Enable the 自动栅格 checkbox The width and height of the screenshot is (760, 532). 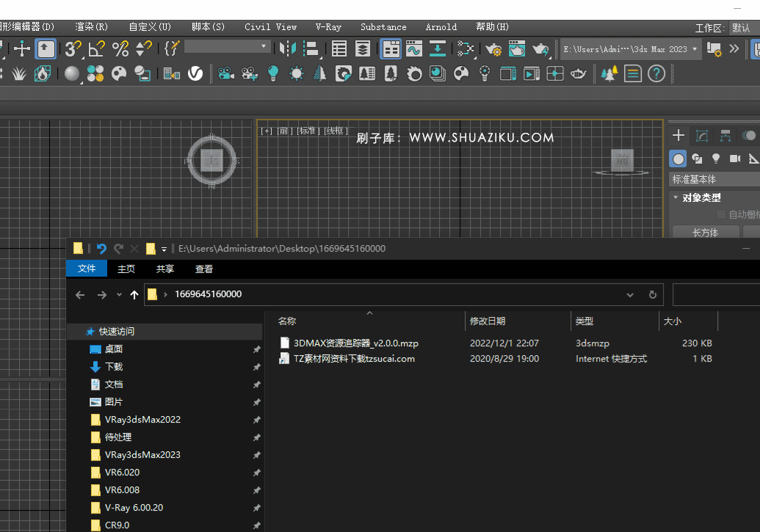[x=721, y=214]
